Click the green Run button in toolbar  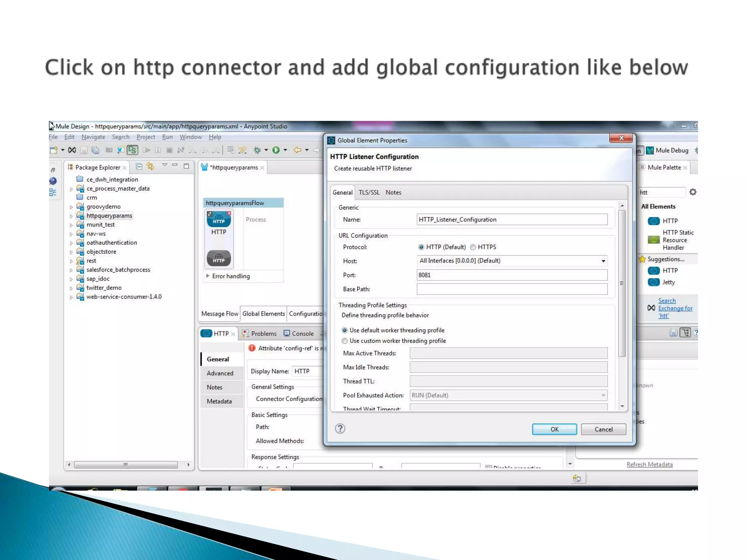276,150
